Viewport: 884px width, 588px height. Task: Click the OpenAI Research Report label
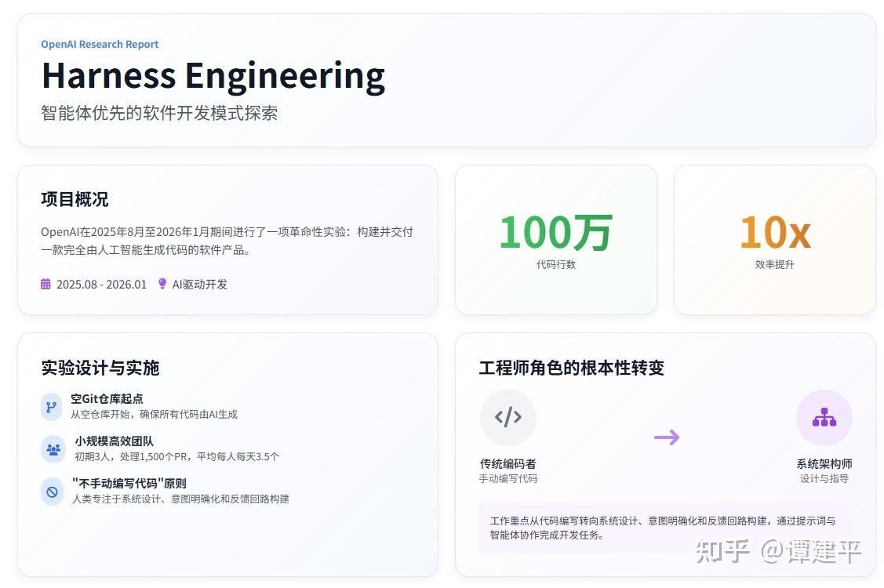[100, 44]
